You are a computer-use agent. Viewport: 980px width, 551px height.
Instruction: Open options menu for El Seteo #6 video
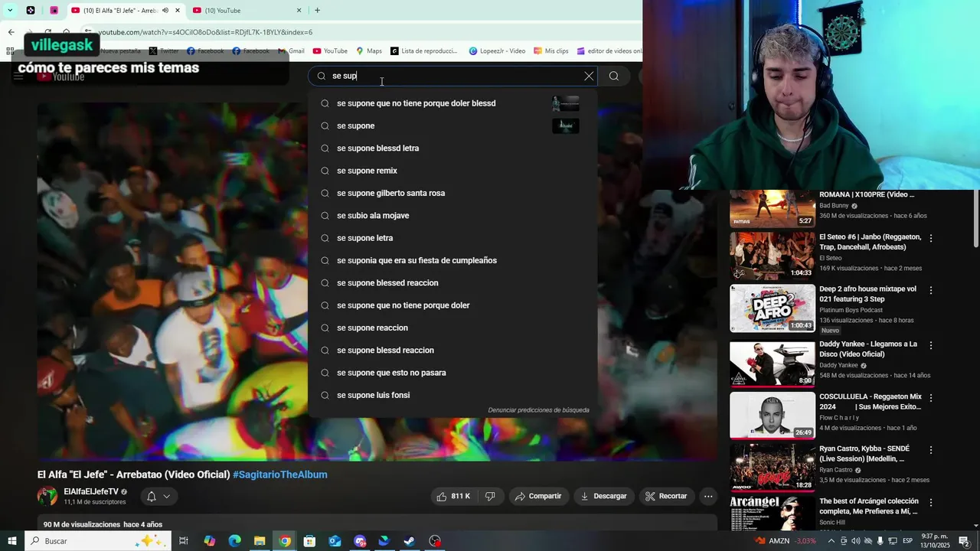(x=931, y=238)
